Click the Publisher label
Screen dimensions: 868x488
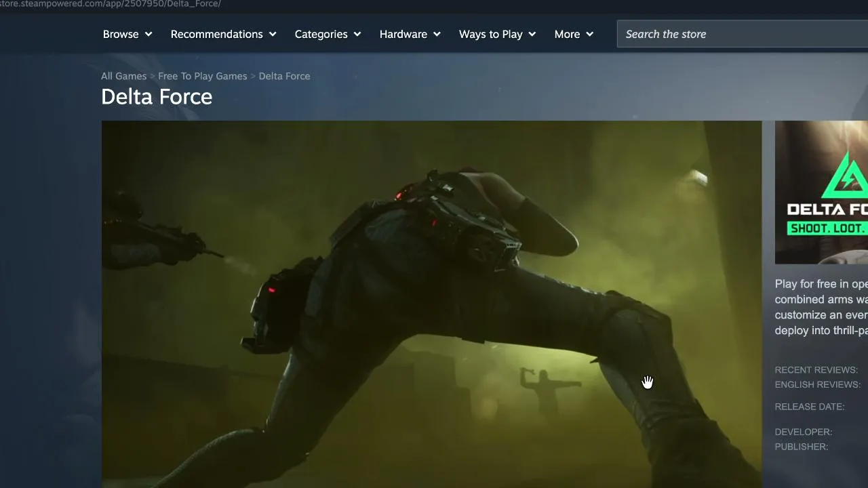point(802,447)
